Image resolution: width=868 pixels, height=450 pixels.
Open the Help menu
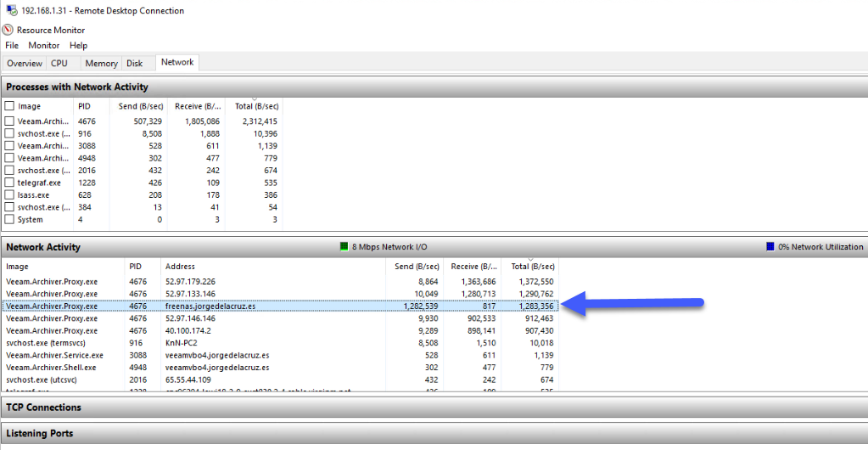click(x=79, y=46)
